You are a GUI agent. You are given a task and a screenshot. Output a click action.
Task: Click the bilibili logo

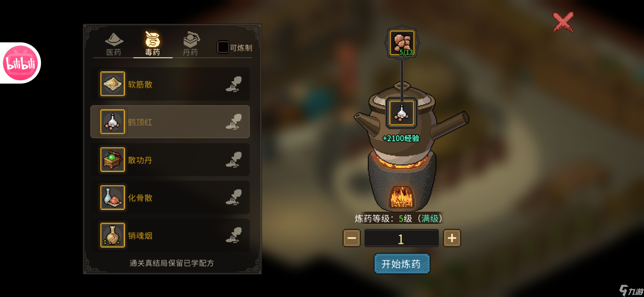click(20, 63)
